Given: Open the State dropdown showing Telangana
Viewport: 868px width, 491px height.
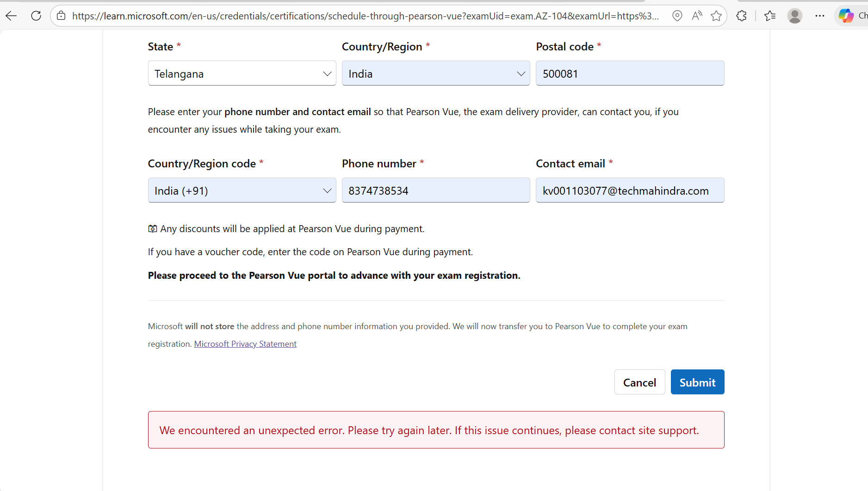Looking at the screenshot, I should 242,73.
